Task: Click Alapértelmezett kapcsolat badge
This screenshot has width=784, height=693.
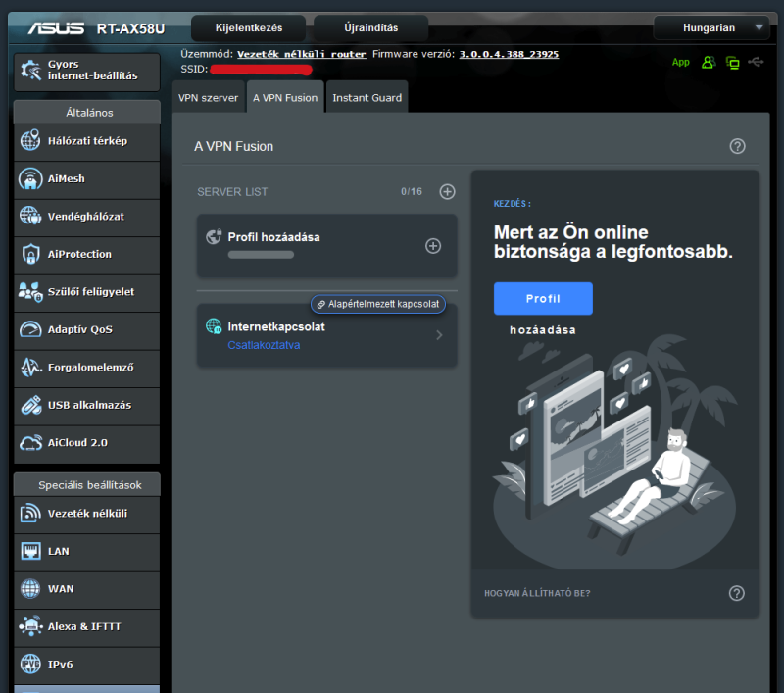Action: pyautogui.click(x=378, y=304)
